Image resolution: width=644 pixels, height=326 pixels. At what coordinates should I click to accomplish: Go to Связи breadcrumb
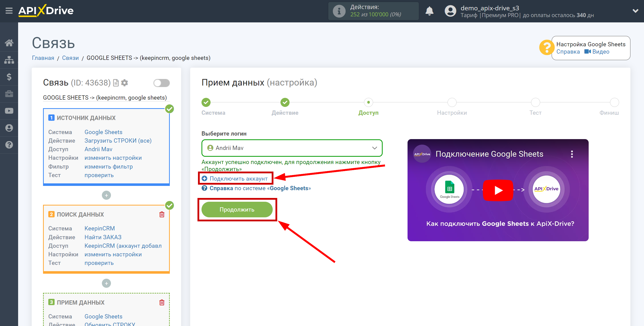pos(70,58)
